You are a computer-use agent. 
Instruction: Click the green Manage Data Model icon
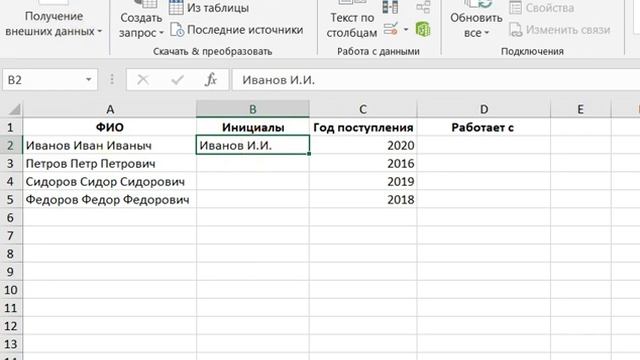pos(423,29)
